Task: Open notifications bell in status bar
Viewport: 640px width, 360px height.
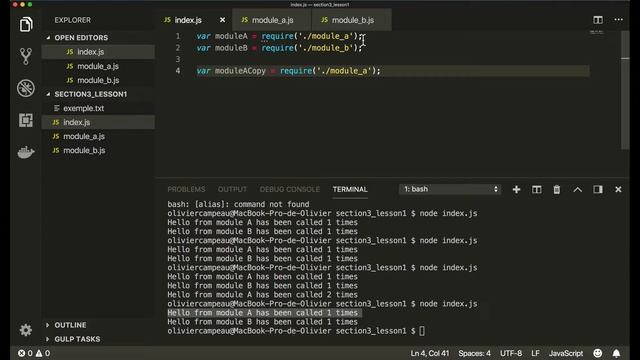Action: click(x=616, y=353)
